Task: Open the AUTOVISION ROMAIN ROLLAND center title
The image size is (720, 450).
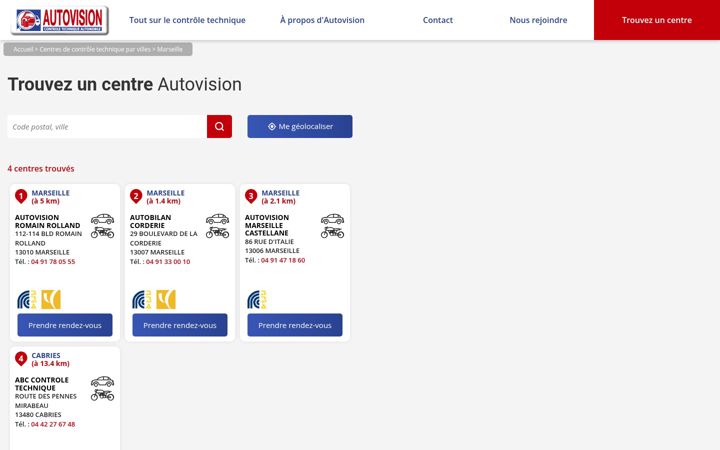Action: [47, 221]
